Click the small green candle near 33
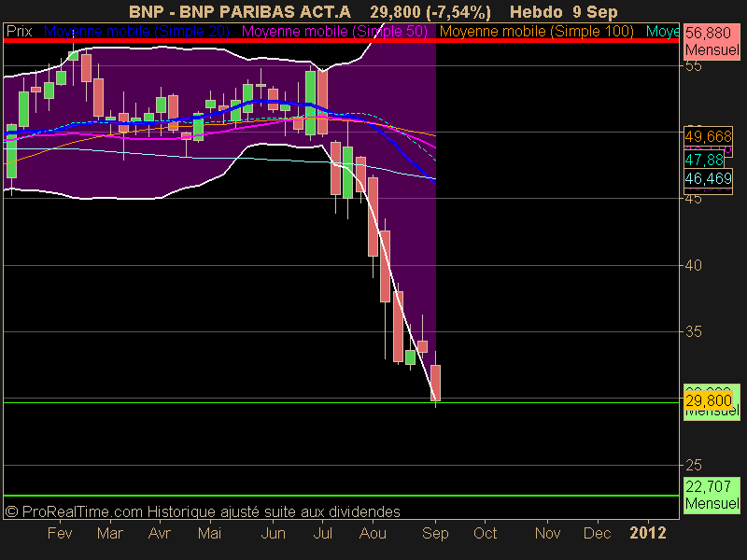The width and height of the screenshot is (747, 560). tap(410, 357)
